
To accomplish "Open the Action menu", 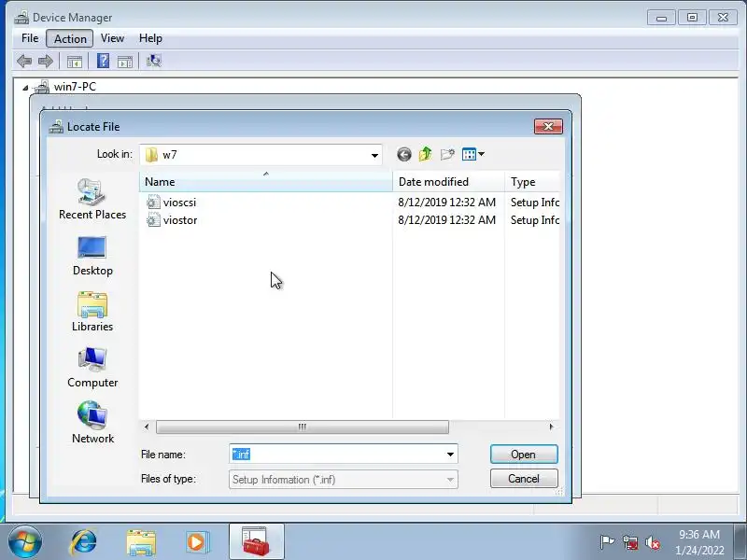I will point(70,38).
